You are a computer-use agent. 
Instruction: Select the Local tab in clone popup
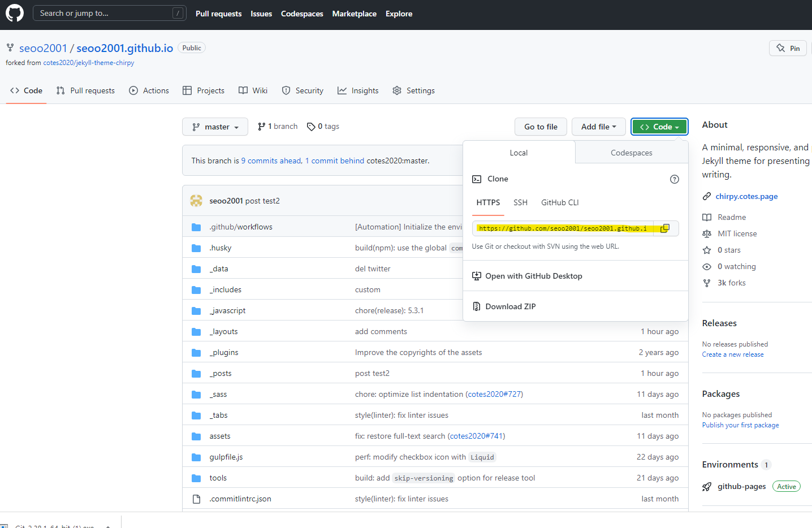[x=519, y=153]
